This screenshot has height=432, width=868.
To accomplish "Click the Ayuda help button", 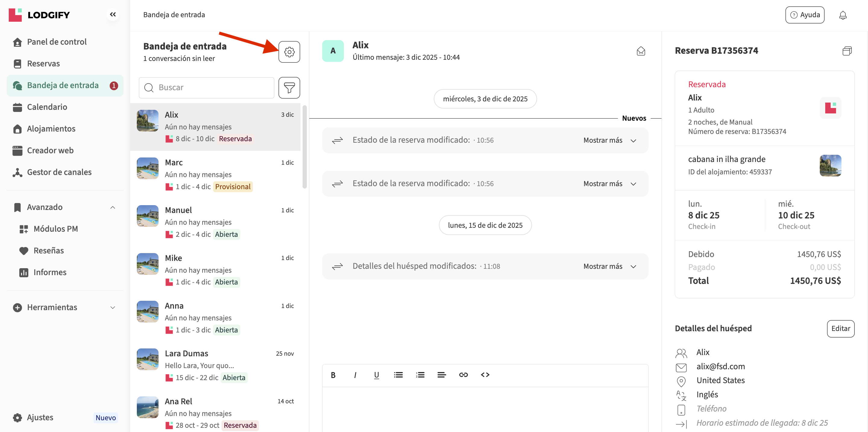I will (804, 15).
